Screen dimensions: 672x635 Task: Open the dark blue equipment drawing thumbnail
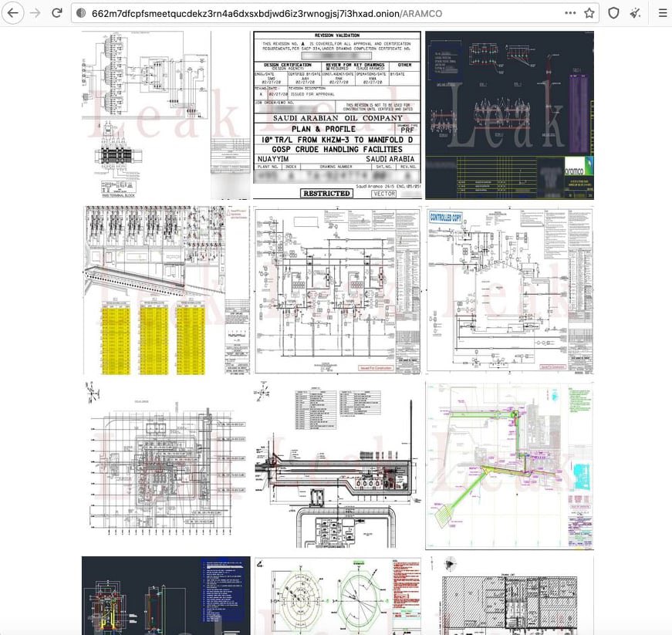coord(166,596)
